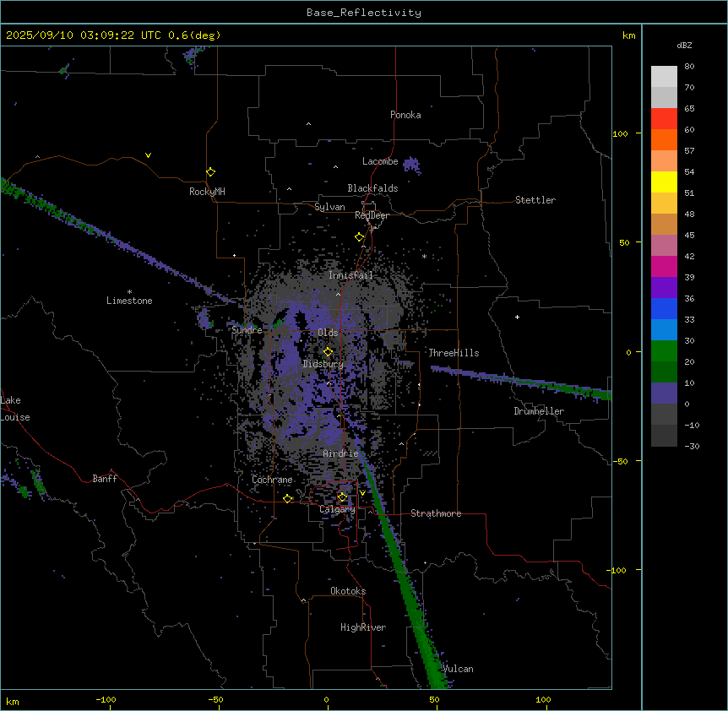Click the Cochrane label
Image resolution: width=728 pixels, height=711 pixels.
[x=272, y=480]
